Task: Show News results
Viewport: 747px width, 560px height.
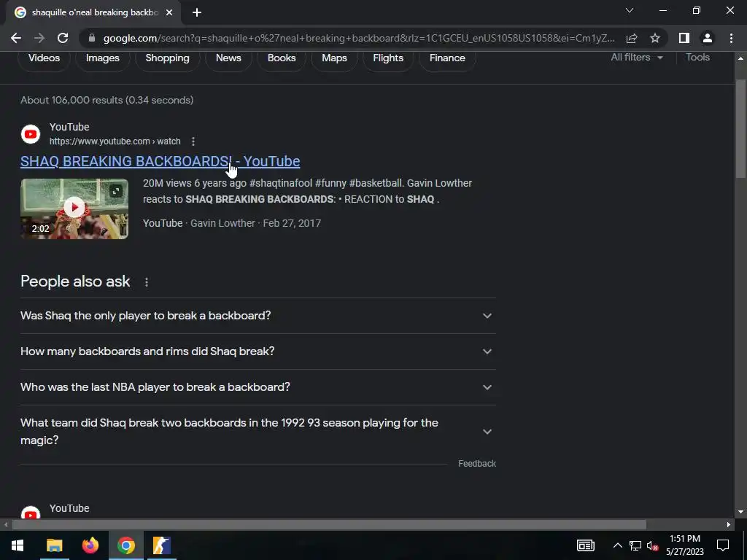Action: tap(228, 58)
